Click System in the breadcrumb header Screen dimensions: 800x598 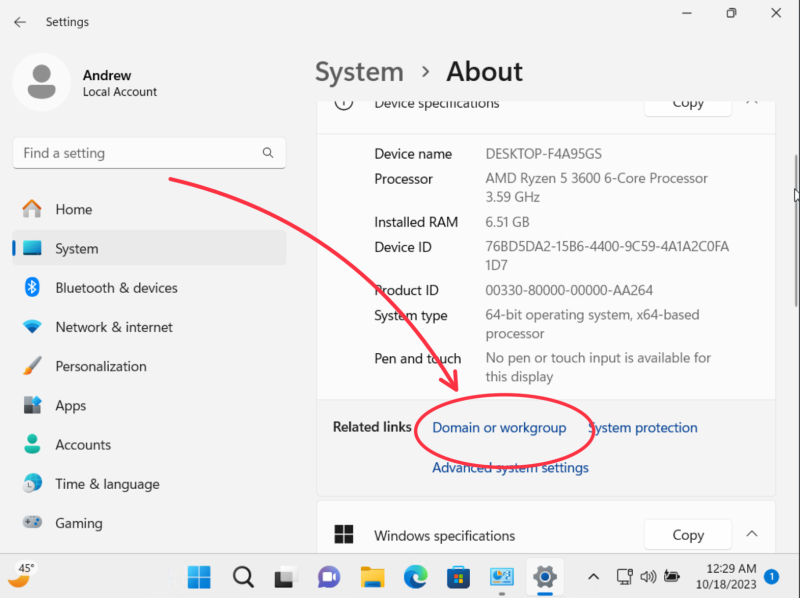(x=359, y=71)
